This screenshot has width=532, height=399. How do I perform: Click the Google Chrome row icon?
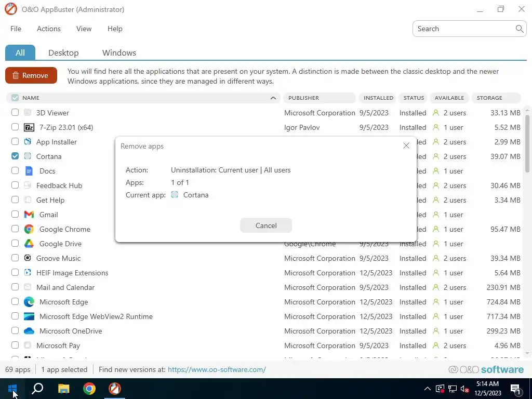point(29,229)
